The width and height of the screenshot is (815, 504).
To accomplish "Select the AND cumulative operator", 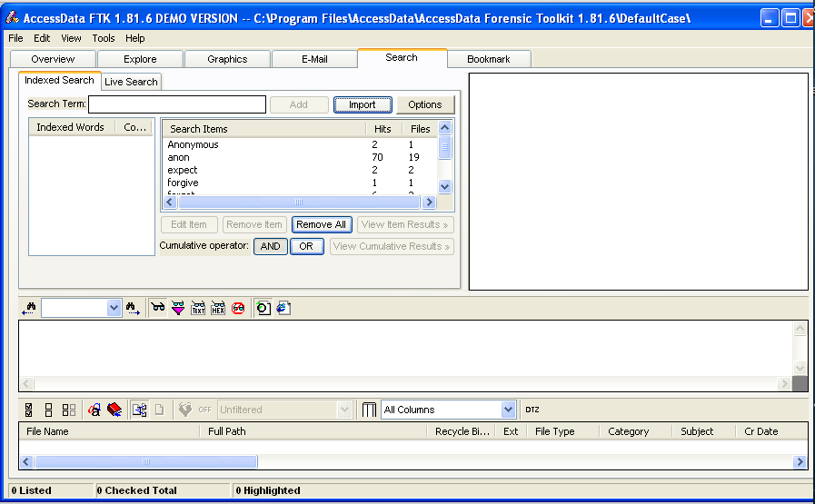I will click(270, 246).
